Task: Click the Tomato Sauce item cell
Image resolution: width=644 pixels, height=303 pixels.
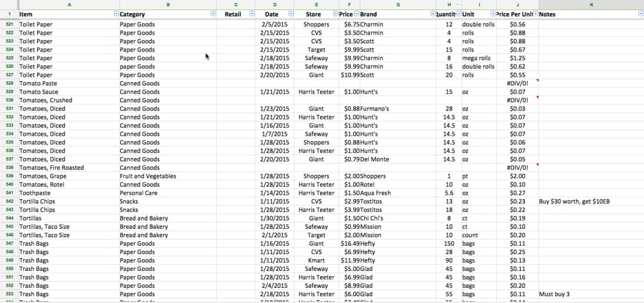Action: pos(69,92)
